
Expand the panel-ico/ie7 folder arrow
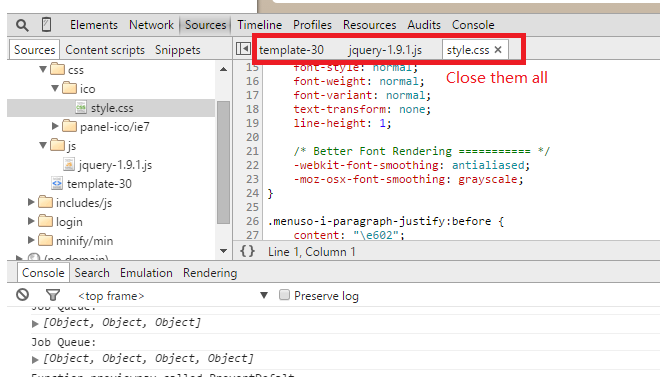point(55,126)
